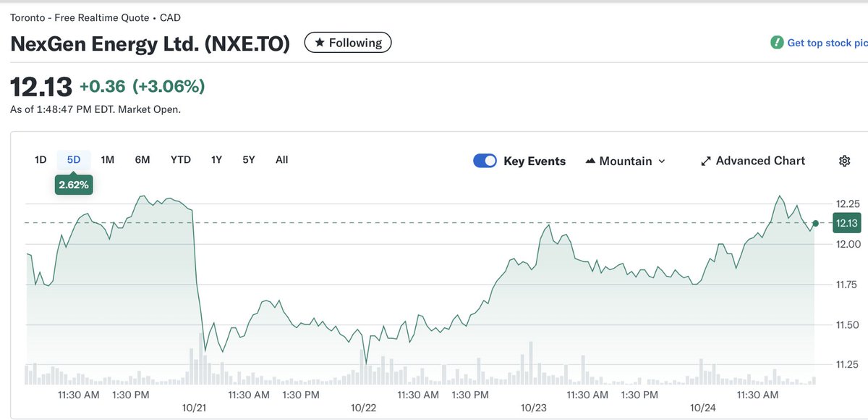Select the 1Y range tab
The width and height of the screenshot is (868, 420).
pos(216,159)
